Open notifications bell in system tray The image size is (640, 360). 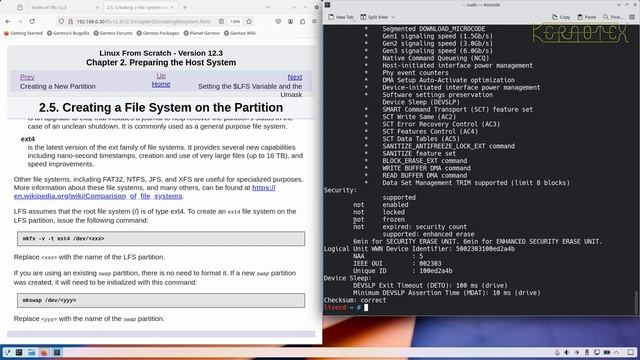[557, 352]
